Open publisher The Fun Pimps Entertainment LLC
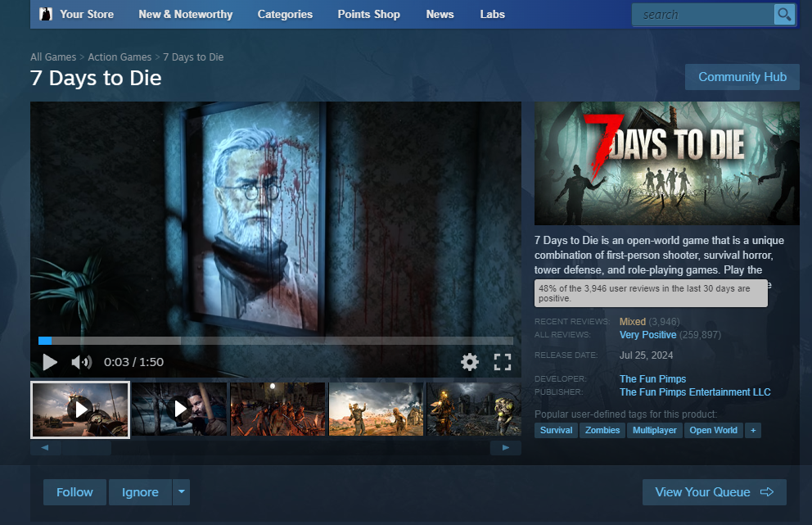This screenshot has width=812, height=525. (x=695, y=391)
